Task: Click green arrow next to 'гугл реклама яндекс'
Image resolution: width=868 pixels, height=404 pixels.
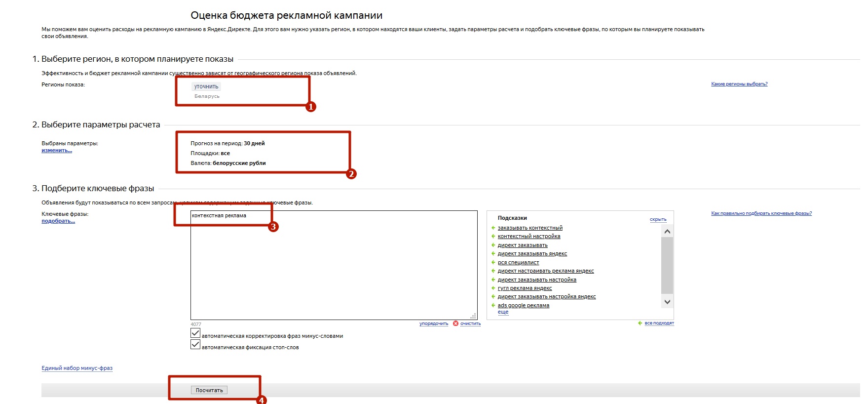Action: [493, 288]
